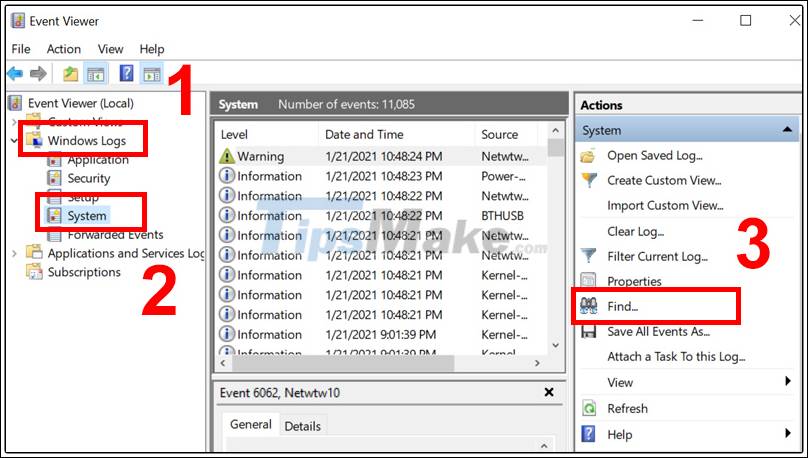Click the Open Saved Log folder icon
Viewport: 808px width, 458px height.
[x=588, y=155]
